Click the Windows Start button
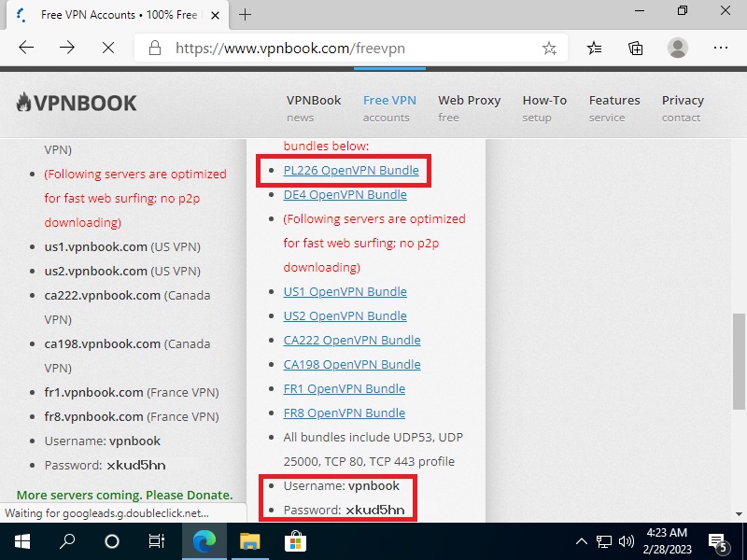 click(21, 540)
